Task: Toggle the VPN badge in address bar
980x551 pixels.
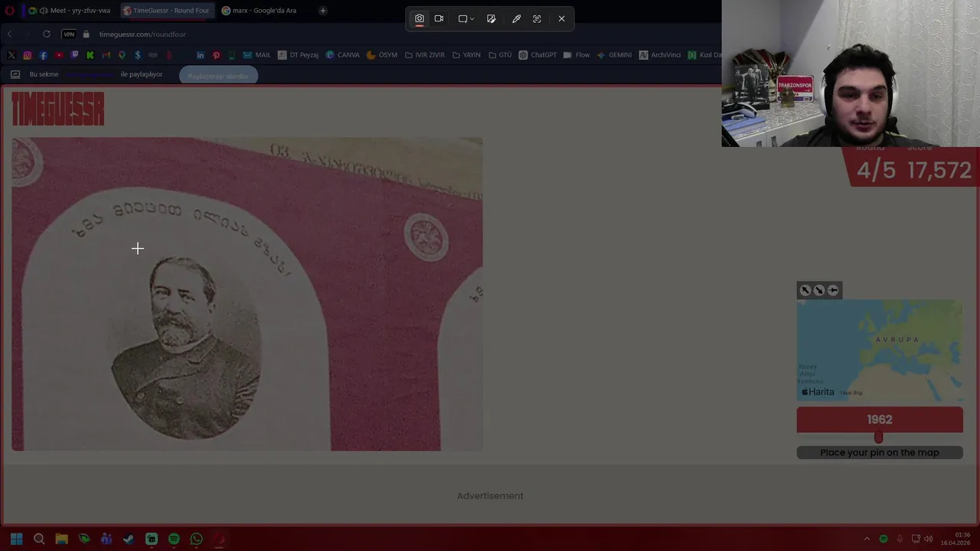Action: coord(69,34)
